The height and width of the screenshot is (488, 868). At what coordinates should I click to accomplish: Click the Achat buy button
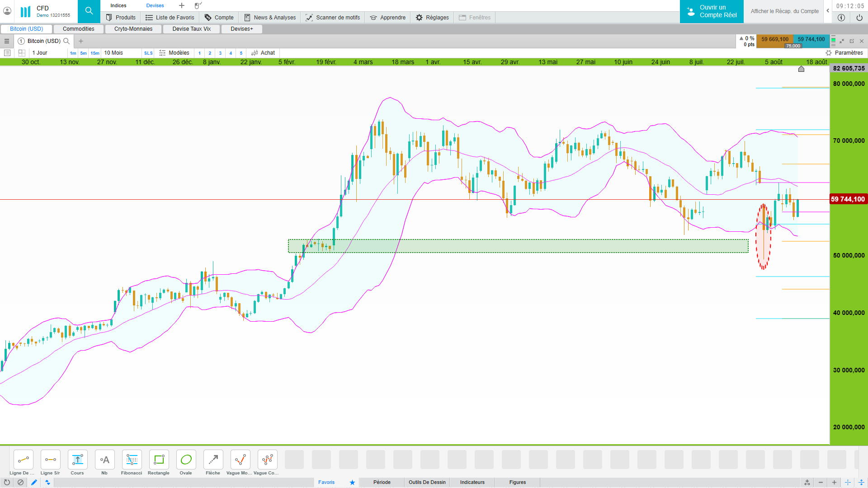[x=263, y=53]
